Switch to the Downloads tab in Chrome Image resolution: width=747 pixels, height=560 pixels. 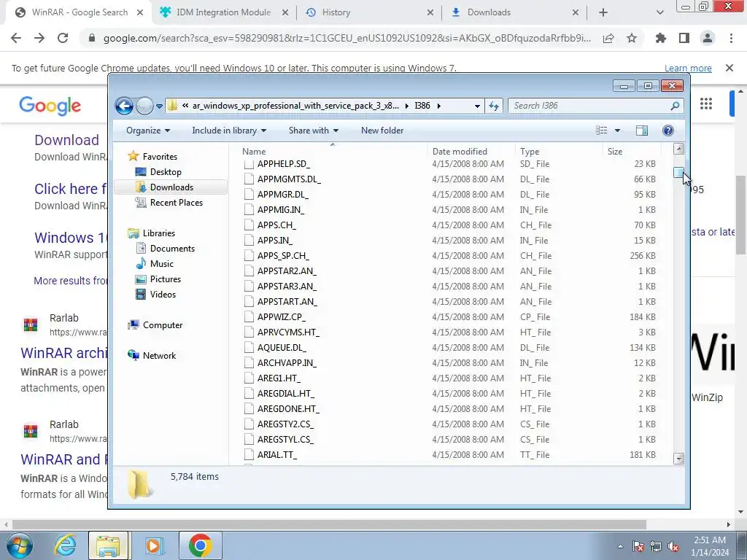[x=514, y=12]
